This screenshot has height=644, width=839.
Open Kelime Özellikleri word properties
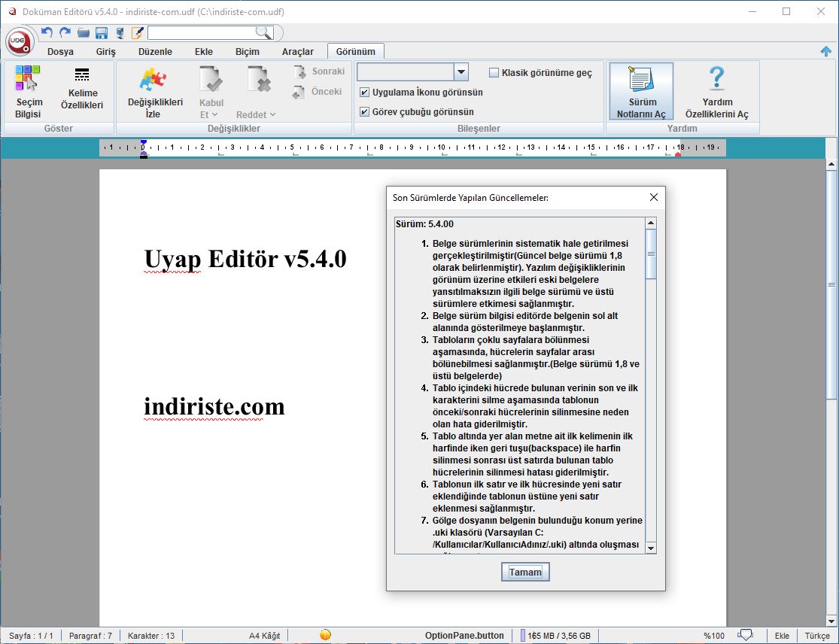coord(82,89)
